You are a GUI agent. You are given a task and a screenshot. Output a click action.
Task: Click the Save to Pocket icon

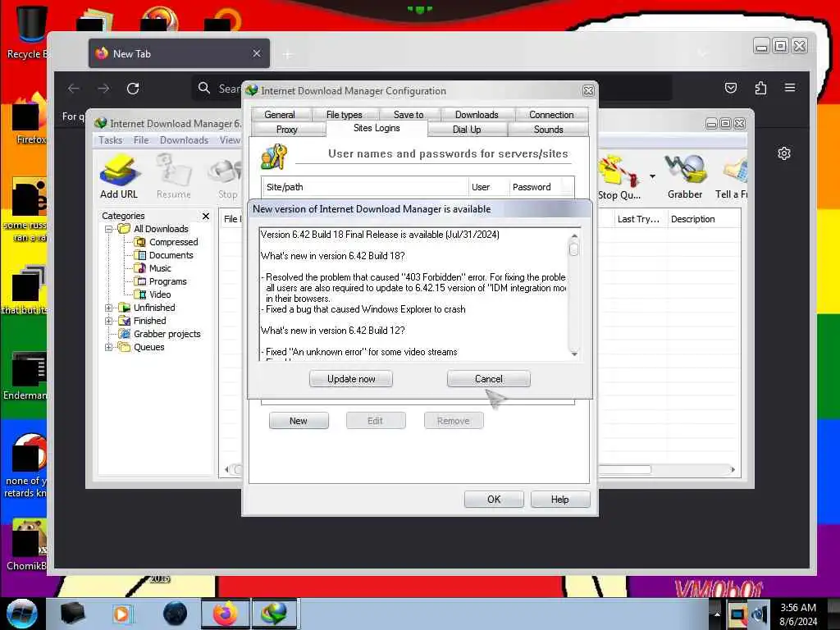[731, 88]
